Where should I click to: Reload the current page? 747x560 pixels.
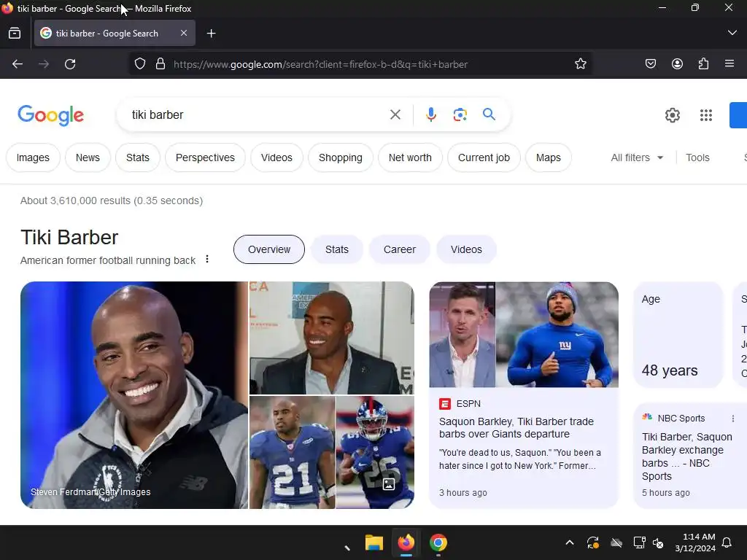[70, 64]
